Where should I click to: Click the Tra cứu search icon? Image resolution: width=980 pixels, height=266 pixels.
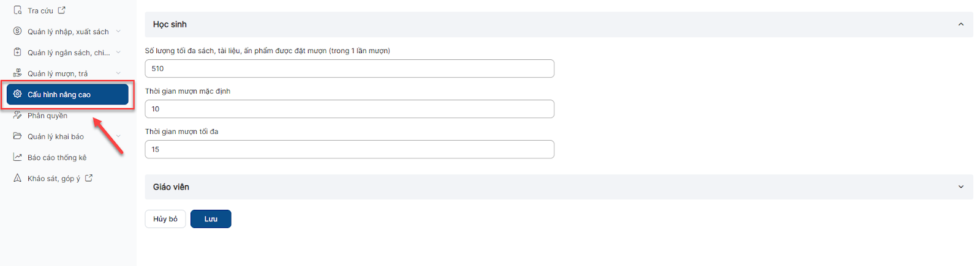tap(18, 10)
